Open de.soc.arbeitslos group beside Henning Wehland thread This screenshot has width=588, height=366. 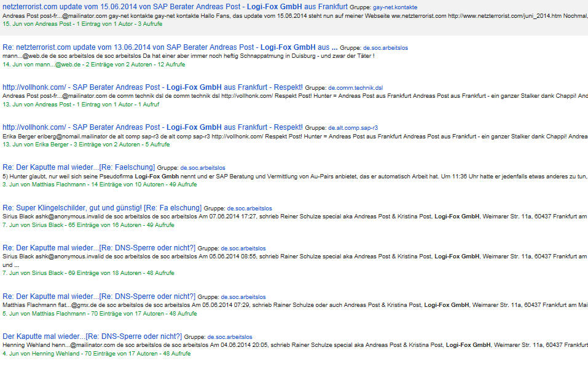pos(230,337)
